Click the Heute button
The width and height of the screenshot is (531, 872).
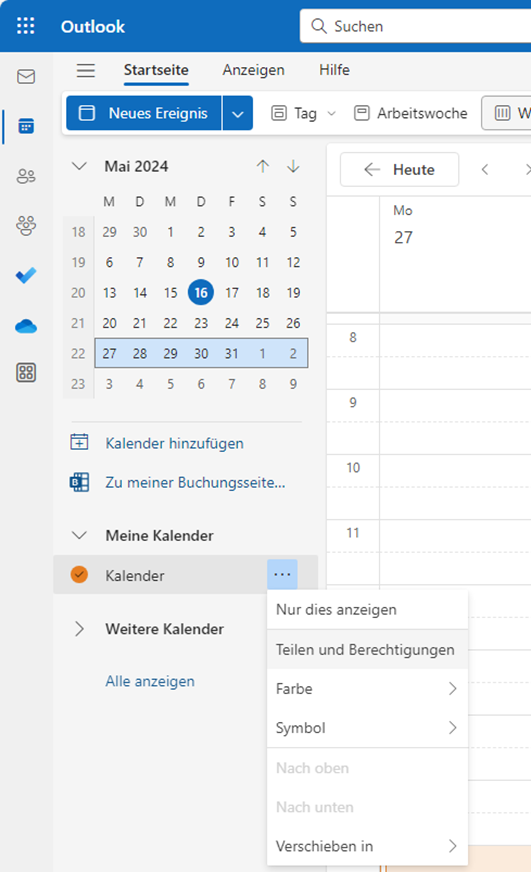400,170
